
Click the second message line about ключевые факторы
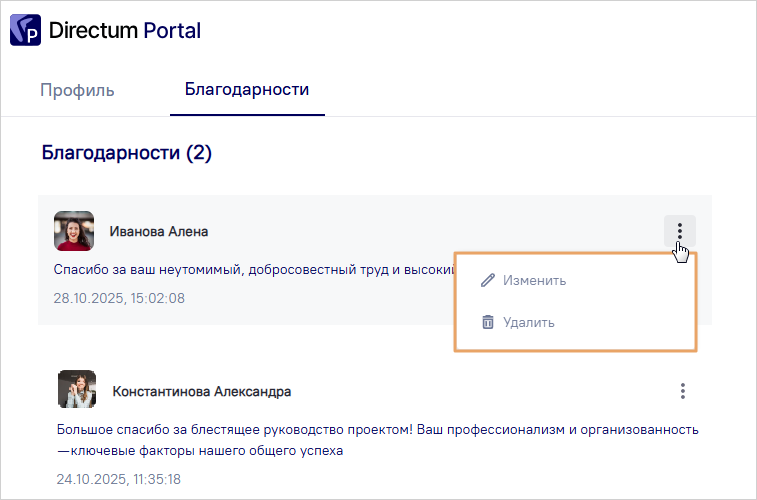click(x=200, y=451)
